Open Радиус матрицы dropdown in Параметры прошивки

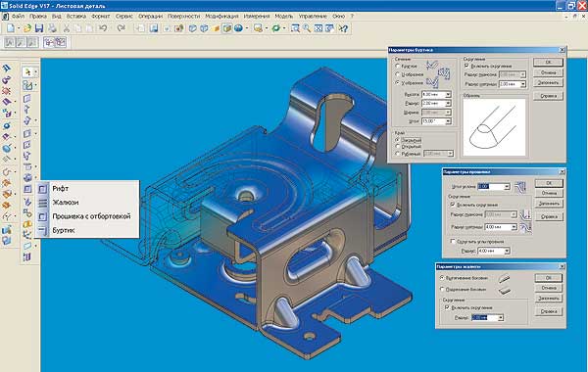(x=514, y=227)
